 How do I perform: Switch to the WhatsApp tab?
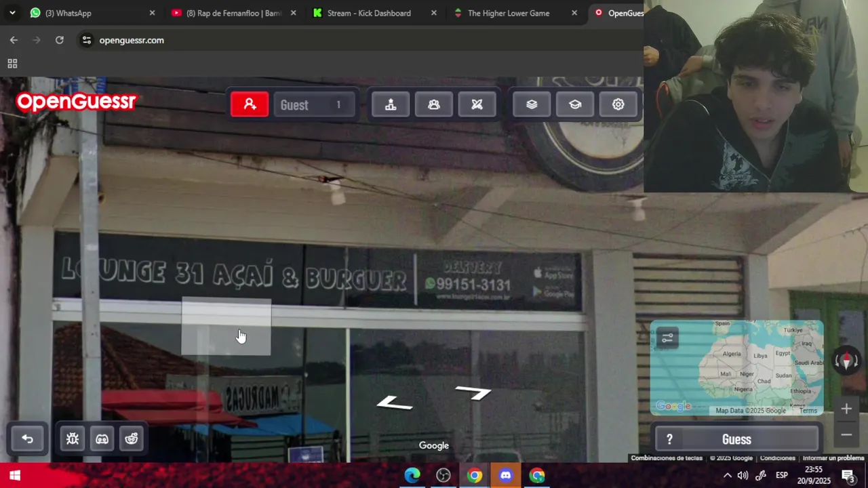(93, 13)
